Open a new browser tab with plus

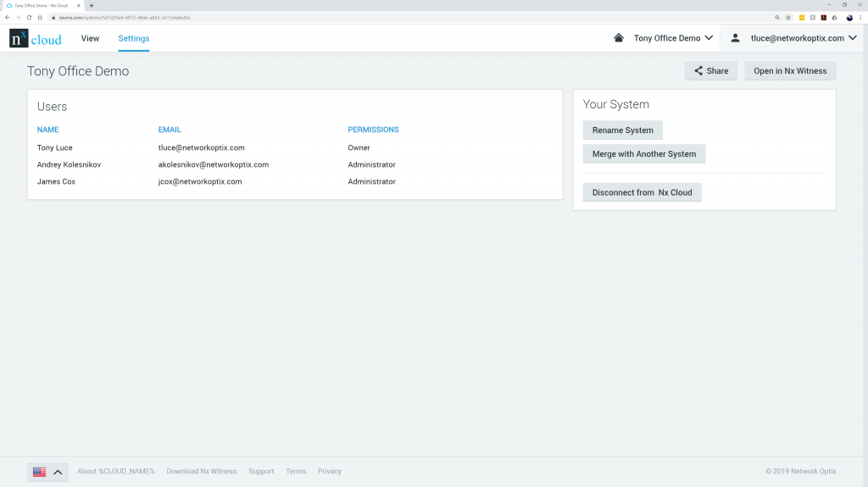[92, 6]
